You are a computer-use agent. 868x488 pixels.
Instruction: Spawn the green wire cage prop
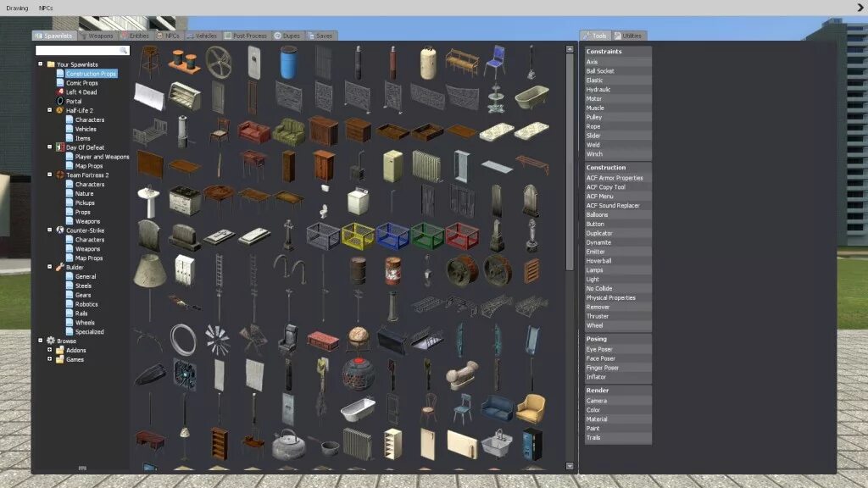point(427,236)
